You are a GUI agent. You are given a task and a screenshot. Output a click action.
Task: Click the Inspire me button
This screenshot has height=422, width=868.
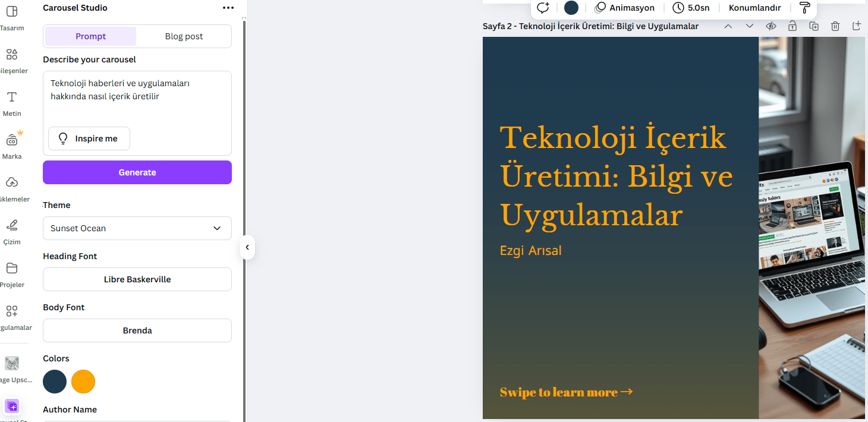89,138
